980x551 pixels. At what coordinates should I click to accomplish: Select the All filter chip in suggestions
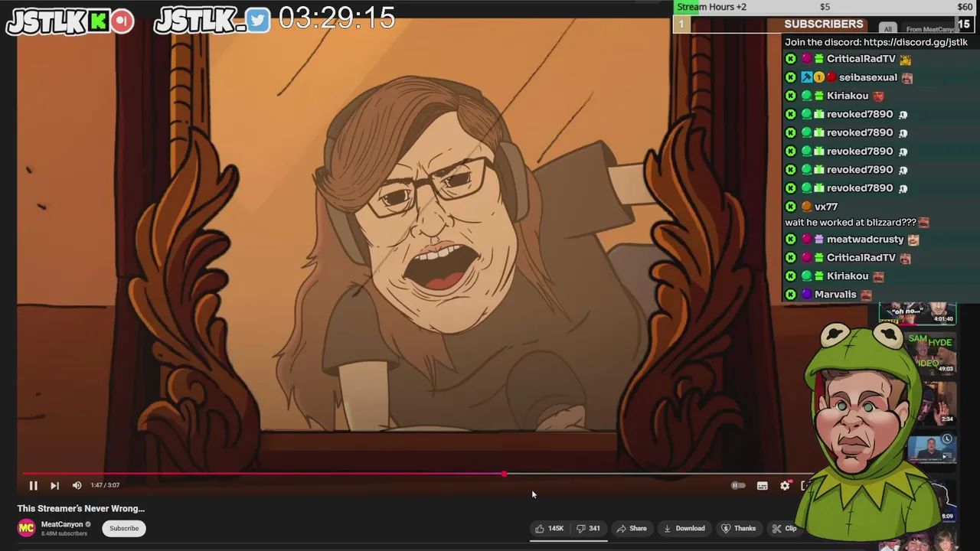887,29
